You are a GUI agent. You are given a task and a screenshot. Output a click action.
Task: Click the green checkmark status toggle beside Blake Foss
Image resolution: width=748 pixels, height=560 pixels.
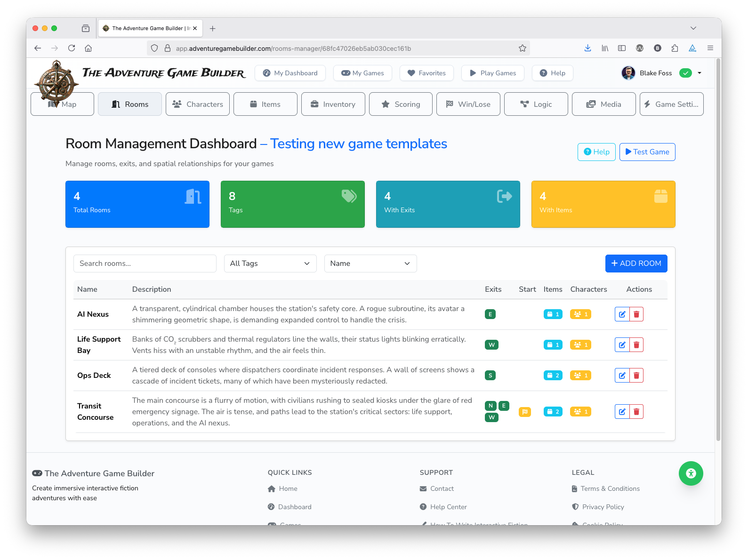click(685, 73)
